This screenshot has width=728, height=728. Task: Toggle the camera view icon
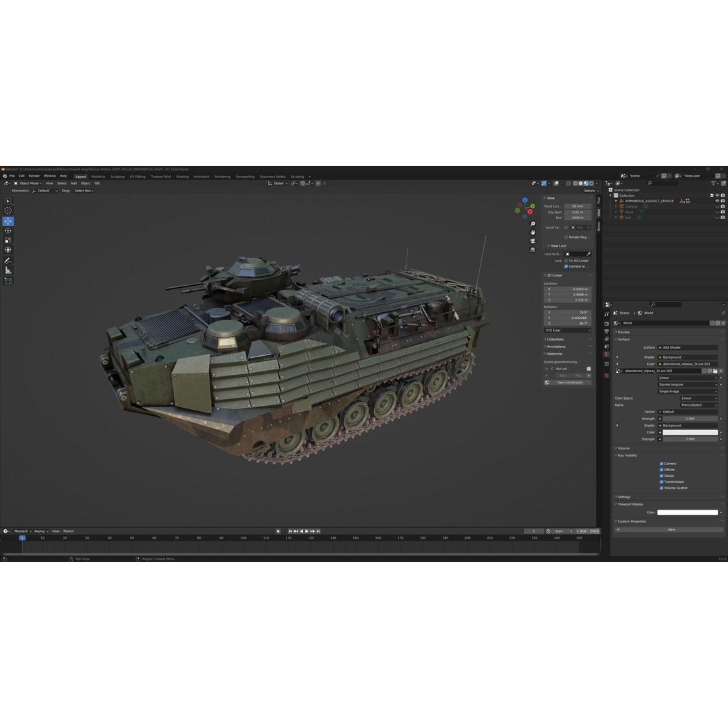[x=533, y=241]
